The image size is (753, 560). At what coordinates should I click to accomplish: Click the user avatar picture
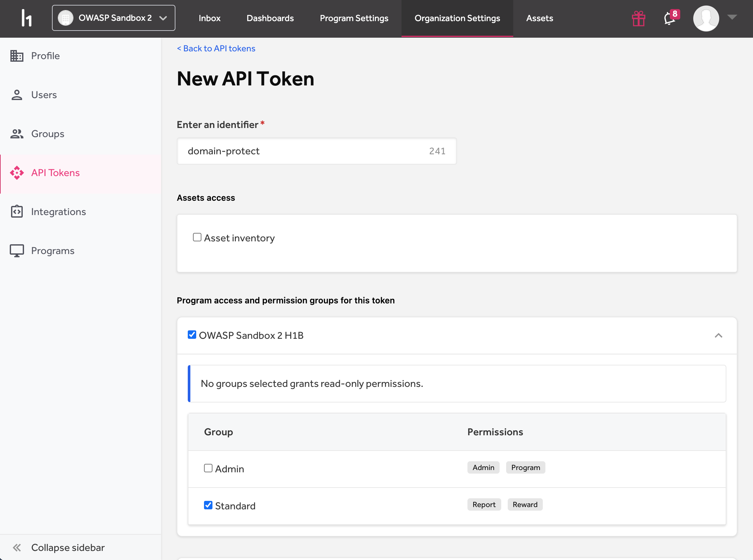click(706, 18)
